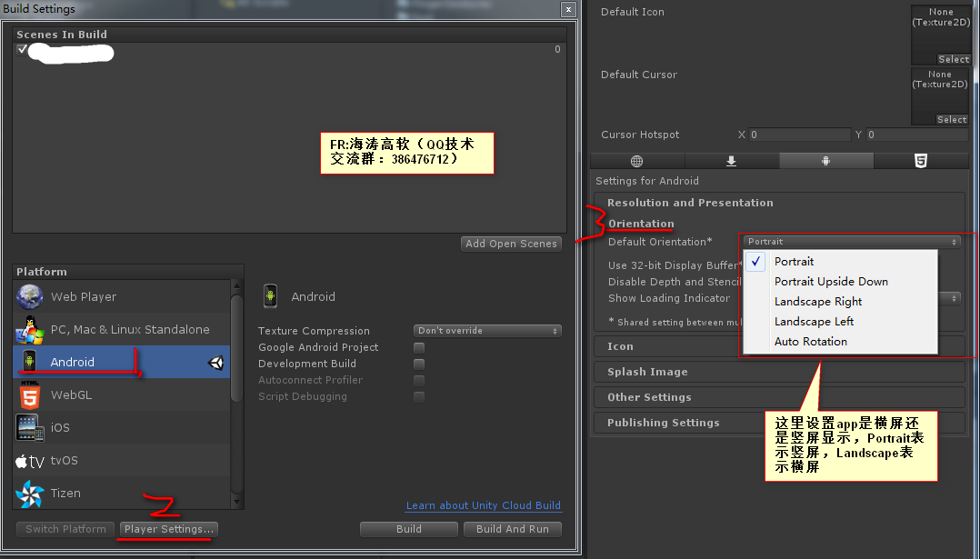Toggle Script Debugging checkbox
This screenshot has width=980, height=559.
click(419, 396)
